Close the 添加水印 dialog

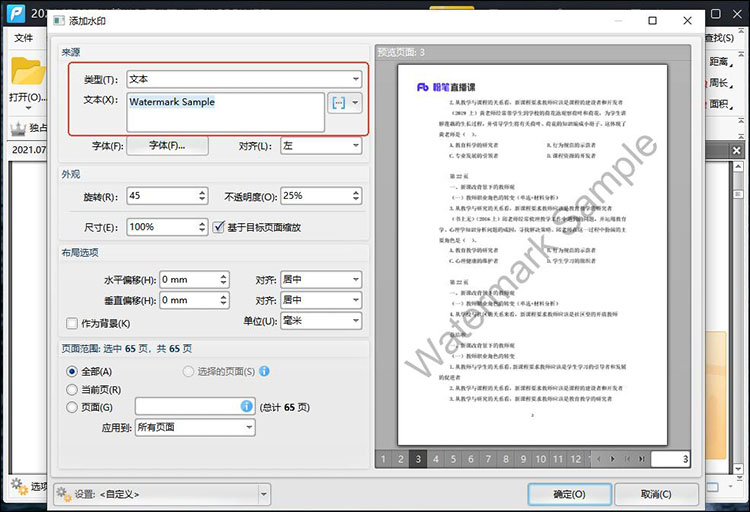pyautogui.click(x=687, y=21)
